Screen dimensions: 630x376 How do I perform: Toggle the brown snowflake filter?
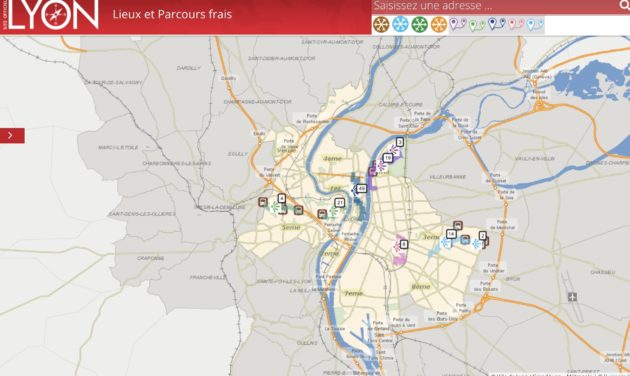(380, 24)
